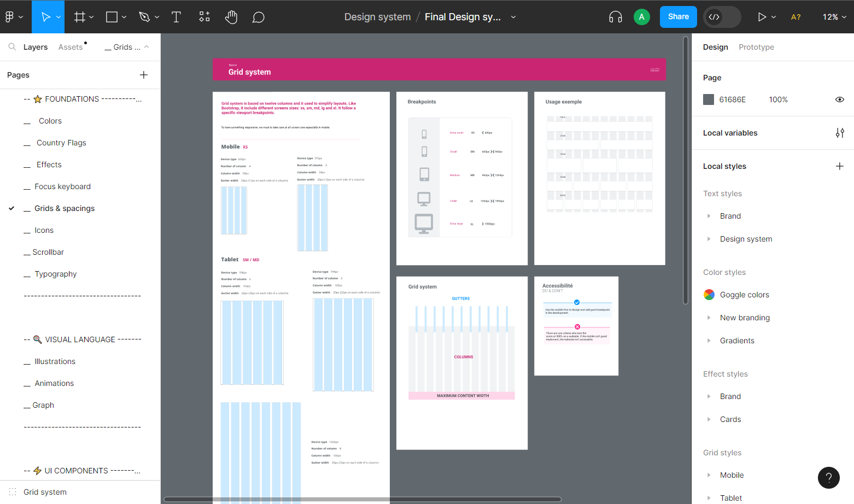
Task: Activate the Comment tool
Action: [x=258, y=17]
